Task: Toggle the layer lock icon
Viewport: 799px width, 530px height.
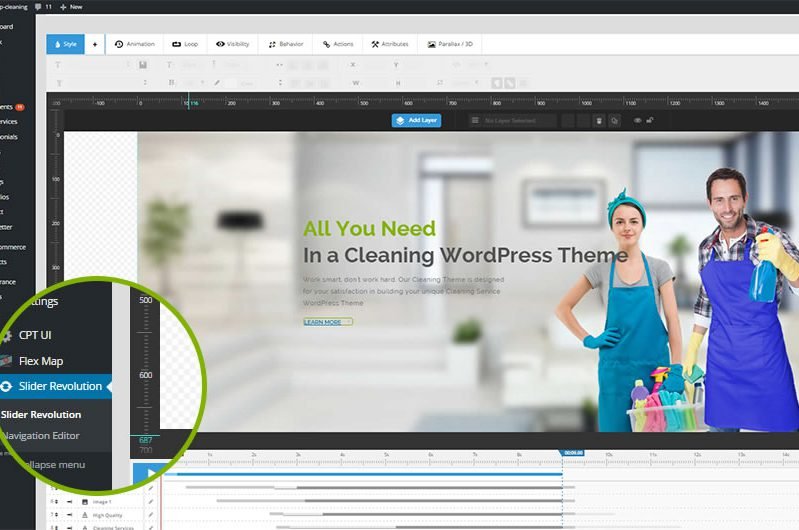Action: 650,120
